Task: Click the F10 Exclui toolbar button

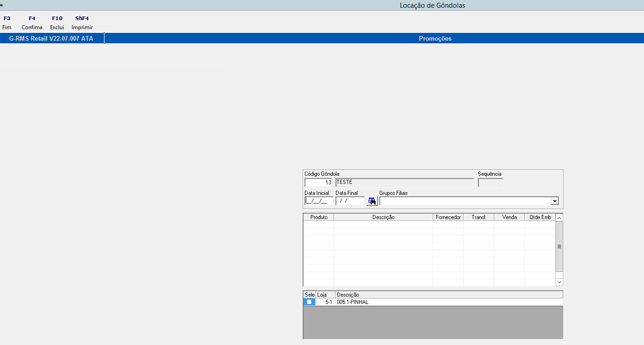Action: coord(57,23)
